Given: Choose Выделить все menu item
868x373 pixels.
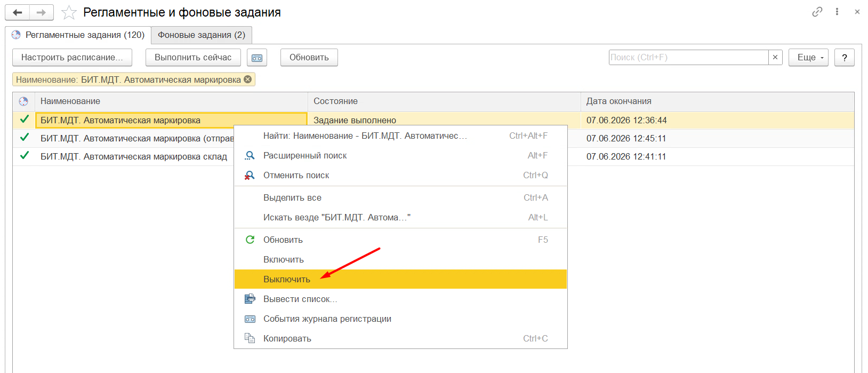Looking at the screenshot, I should coord(400,197).
